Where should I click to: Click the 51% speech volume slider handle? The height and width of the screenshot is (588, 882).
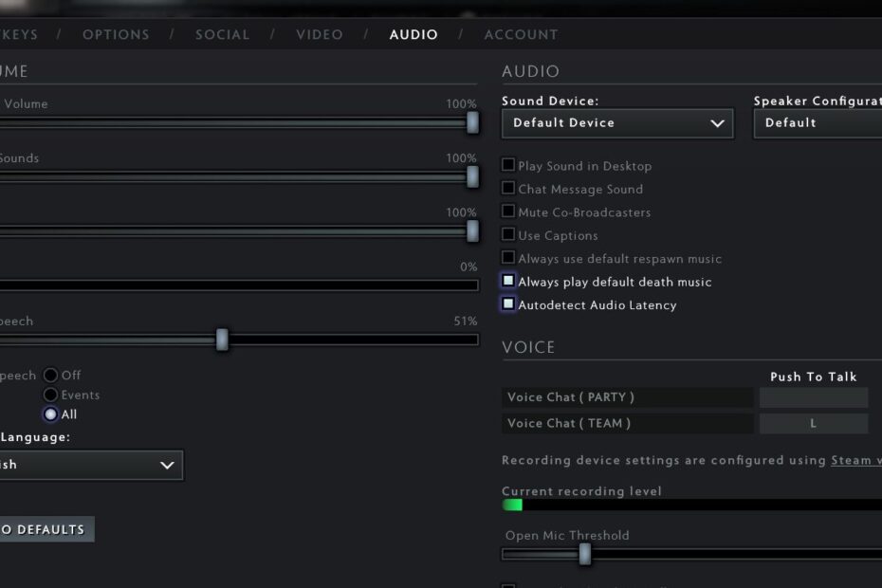coord(222,340)
